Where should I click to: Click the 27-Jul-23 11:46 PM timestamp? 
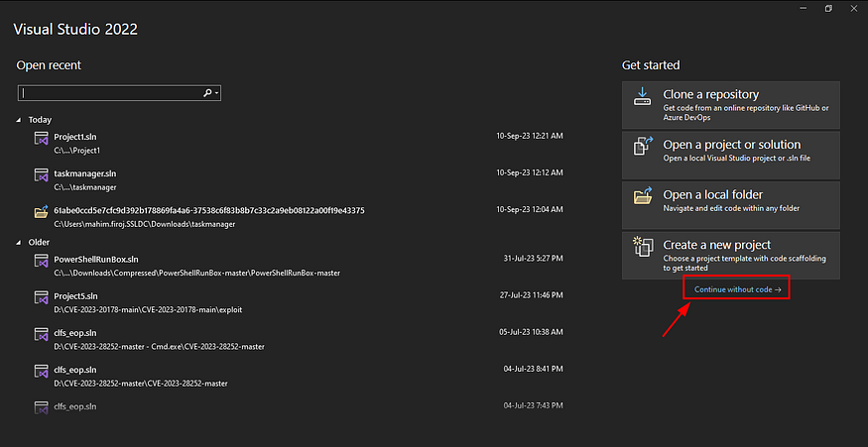coord(532,295)
